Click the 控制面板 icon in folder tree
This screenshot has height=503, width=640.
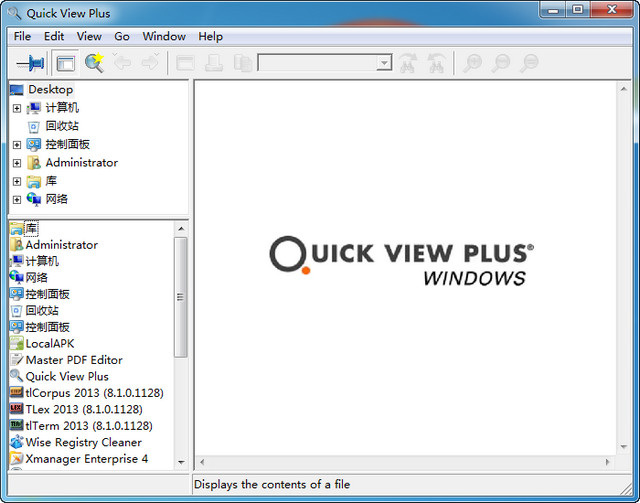34,145
